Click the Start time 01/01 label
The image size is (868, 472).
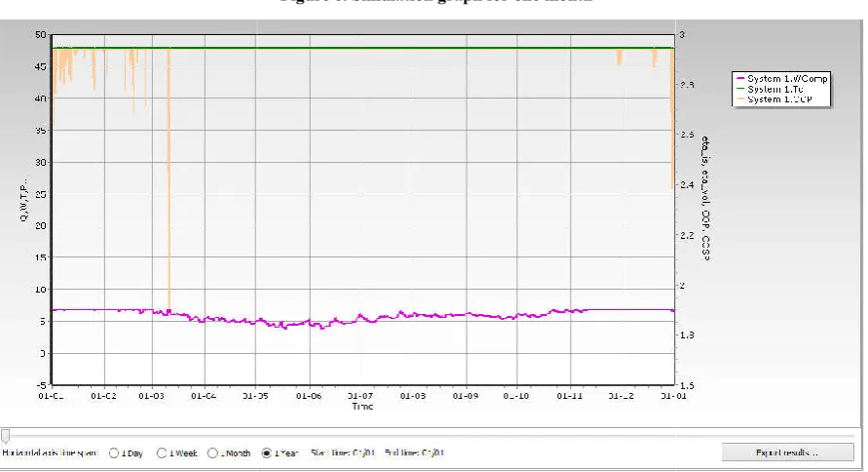point(343,452)
